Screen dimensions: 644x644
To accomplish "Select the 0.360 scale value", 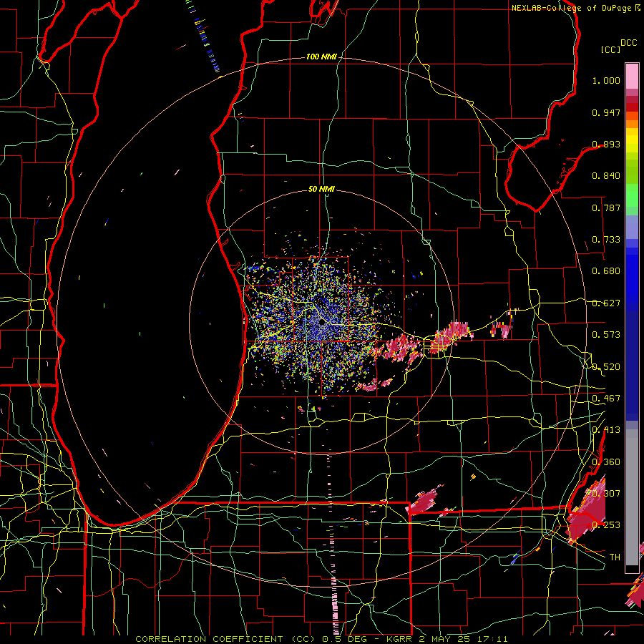I will point(606,462).
